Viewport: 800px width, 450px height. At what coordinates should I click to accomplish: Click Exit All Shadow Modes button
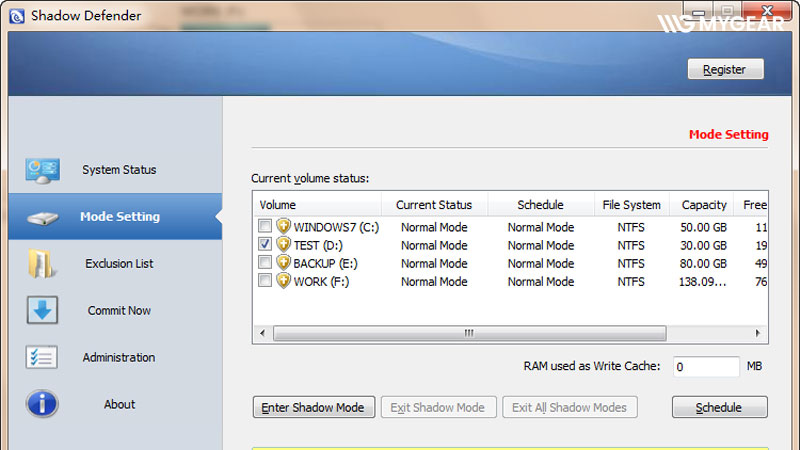(569, 407)
